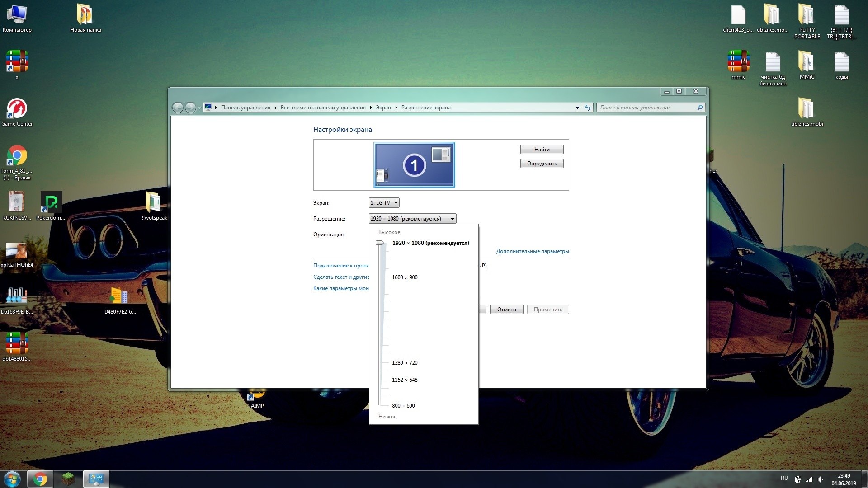
Task: Open the MMiC folder
Action: 807,65
